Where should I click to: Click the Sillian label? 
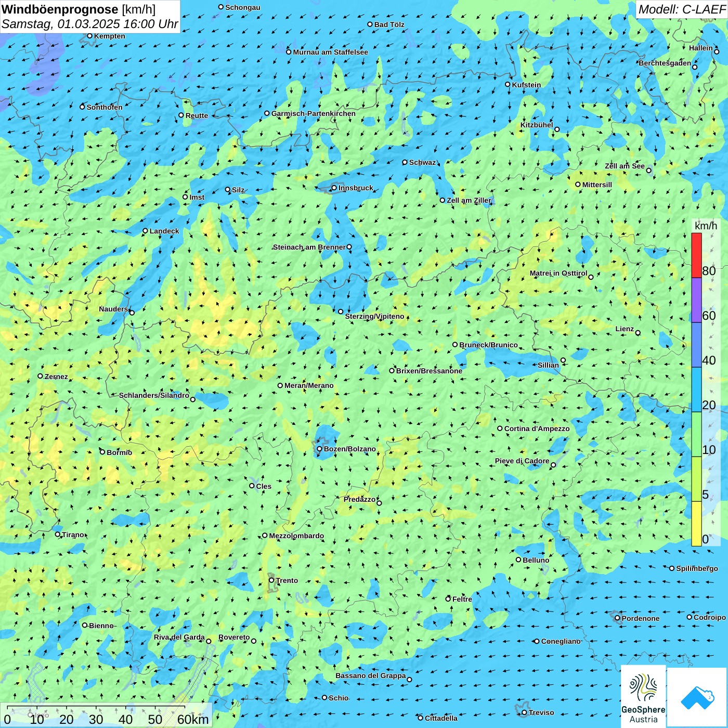pyautogui.click(x=549, y=365)
